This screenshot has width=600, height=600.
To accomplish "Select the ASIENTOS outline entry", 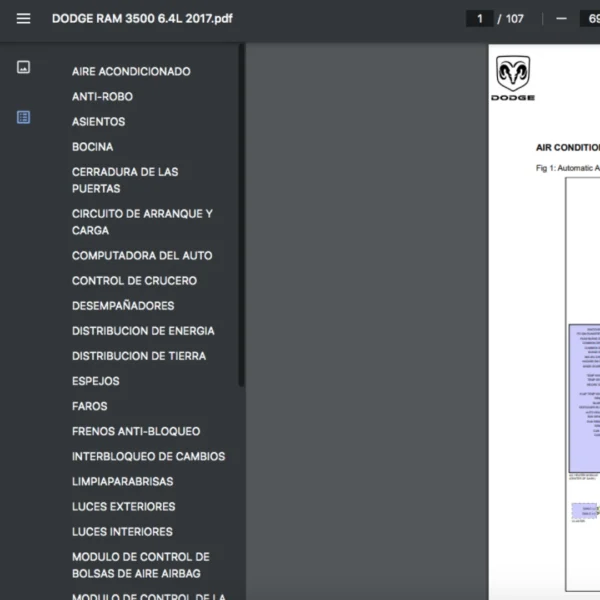I will 98,122.
